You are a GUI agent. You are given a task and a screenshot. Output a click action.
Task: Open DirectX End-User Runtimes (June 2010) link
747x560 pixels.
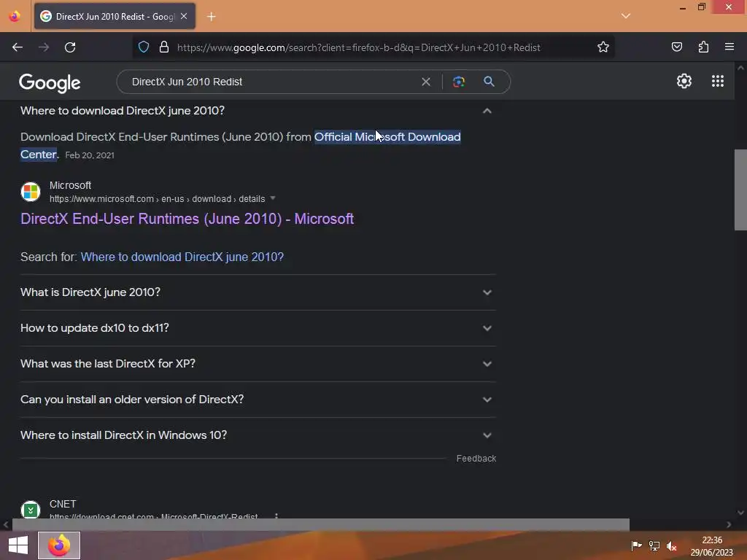(187, 219)
